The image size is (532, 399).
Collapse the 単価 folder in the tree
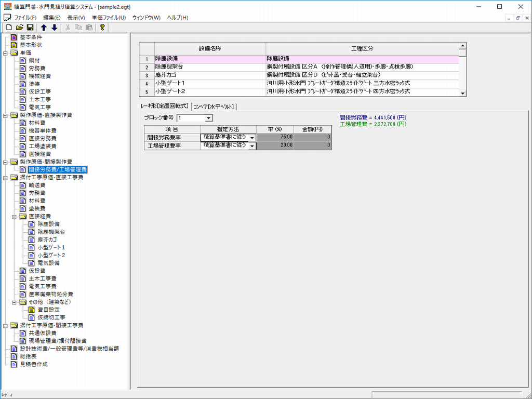6,53
